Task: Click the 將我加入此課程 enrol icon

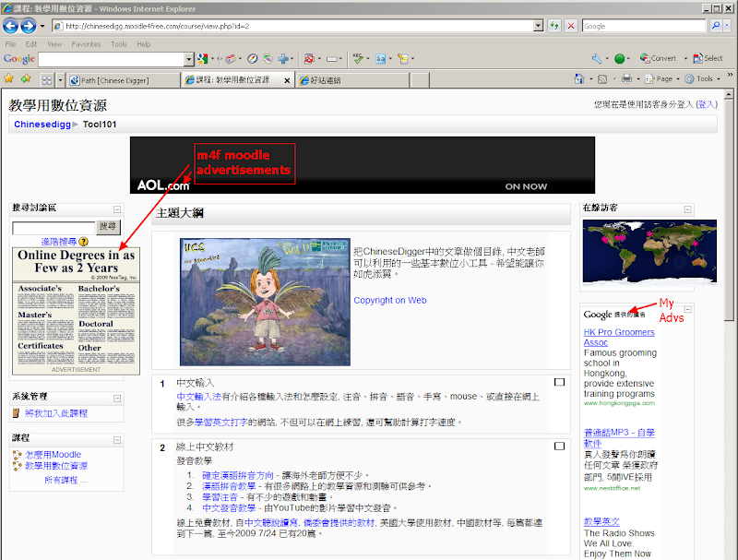Action: click(x=16, y=413)
